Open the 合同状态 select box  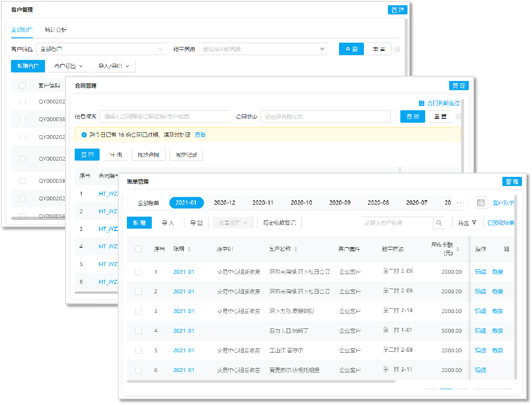pyautogui.click(x=325, y=117)
